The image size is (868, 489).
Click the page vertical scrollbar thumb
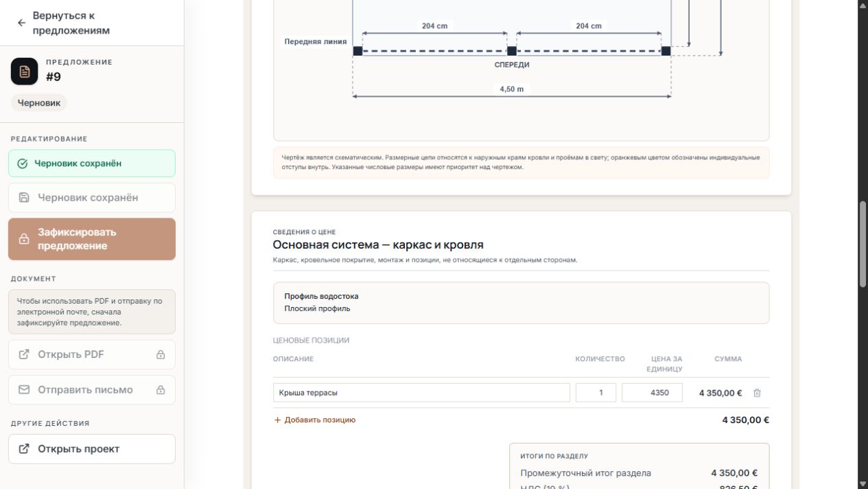pos(863,244)
